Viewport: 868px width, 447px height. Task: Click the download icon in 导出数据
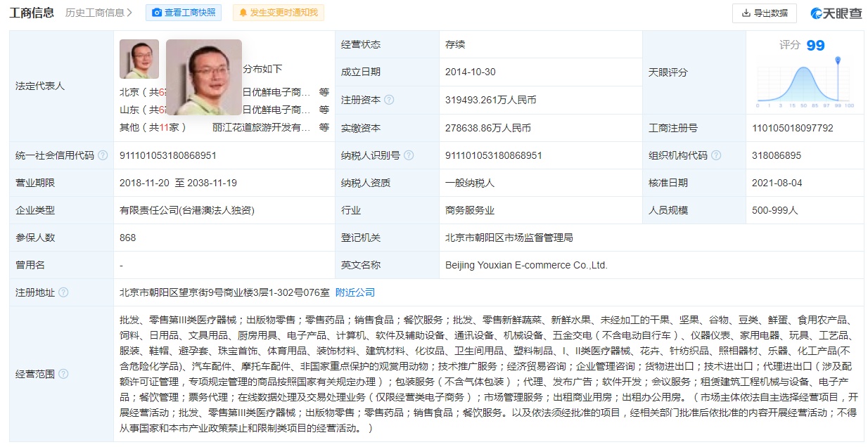[746, 13]
